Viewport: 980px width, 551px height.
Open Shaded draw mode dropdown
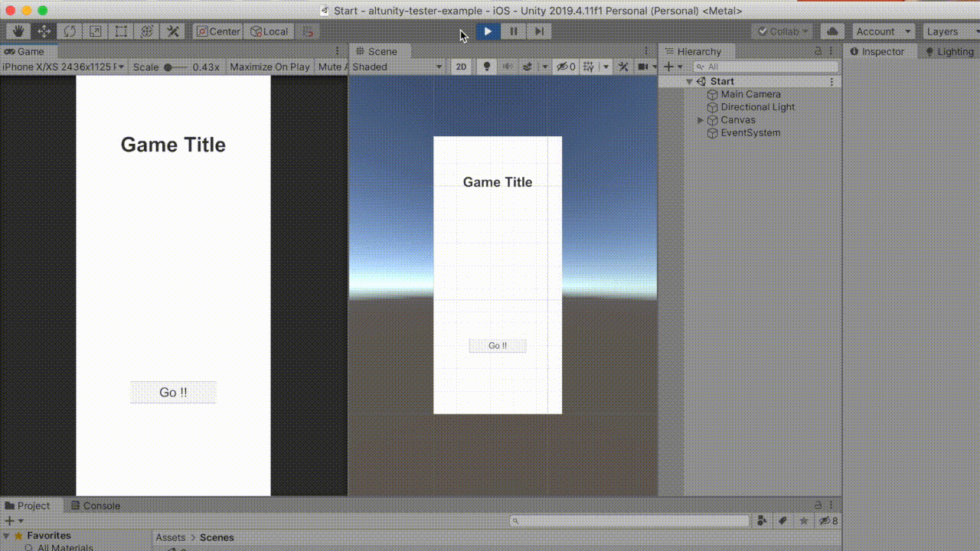pyautogui.click(x=397, y=67)
